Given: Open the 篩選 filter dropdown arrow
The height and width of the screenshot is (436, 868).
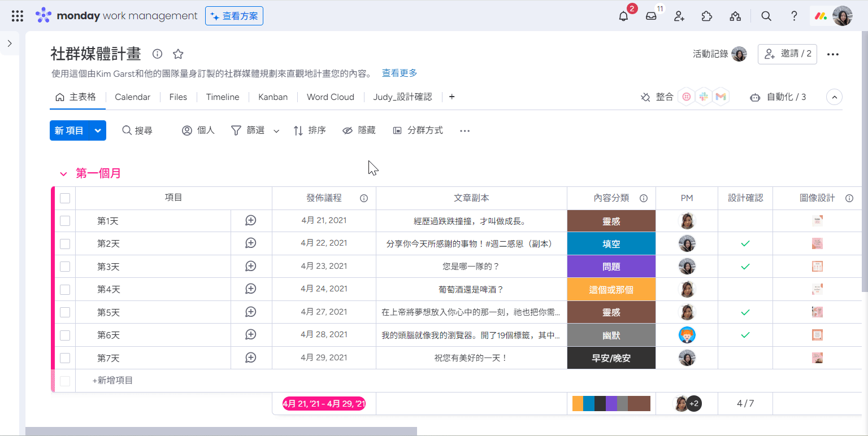Looking at the screenshot, I should click(276, 131).
